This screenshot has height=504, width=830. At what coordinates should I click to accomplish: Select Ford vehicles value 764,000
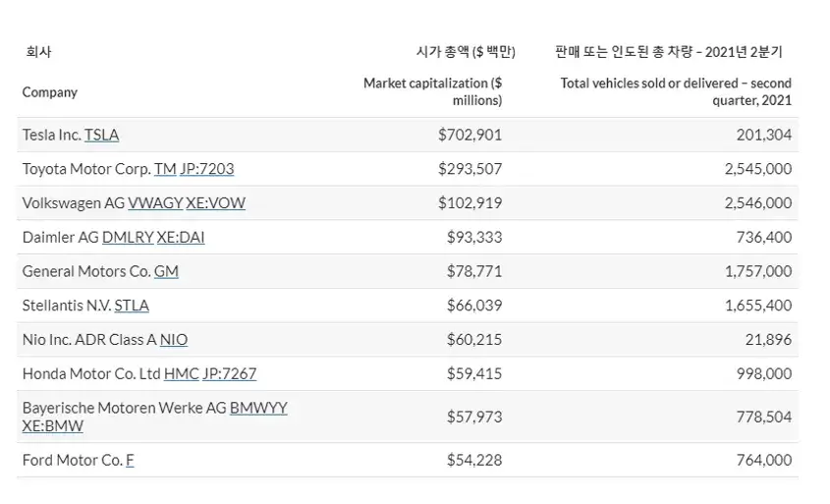764,461
